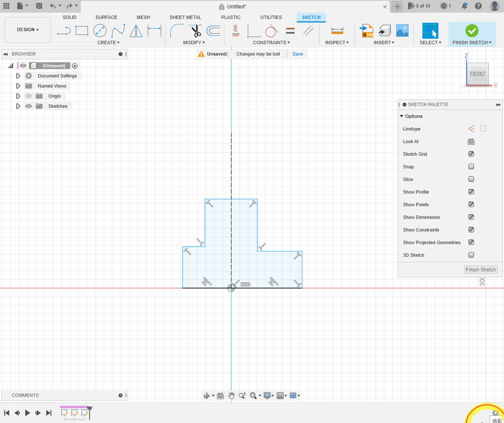
Task: Enable the Snap checkbox
Action: click(471, 167)
